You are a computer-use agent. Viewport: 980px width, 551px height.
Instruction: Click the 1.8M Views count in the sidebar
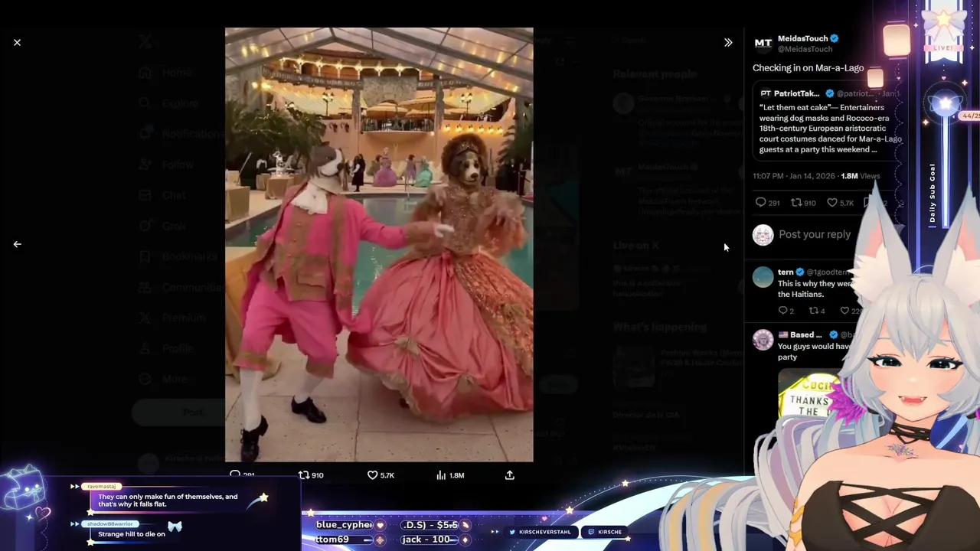click(860, 176)
